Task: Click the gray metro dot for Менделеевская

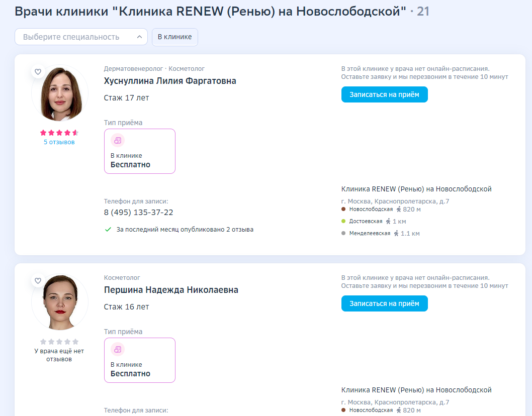Action: pos(343,233)
